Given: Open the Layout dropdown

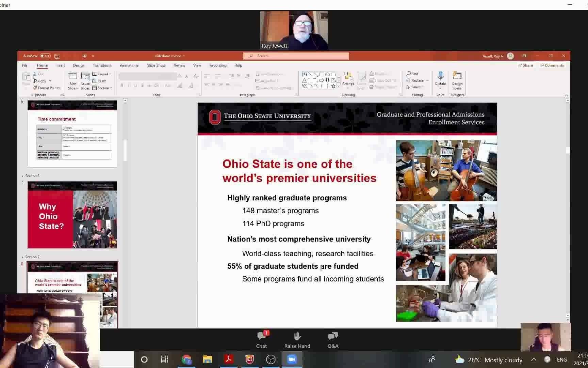Looking at the screenshot, I should (102, 74).
